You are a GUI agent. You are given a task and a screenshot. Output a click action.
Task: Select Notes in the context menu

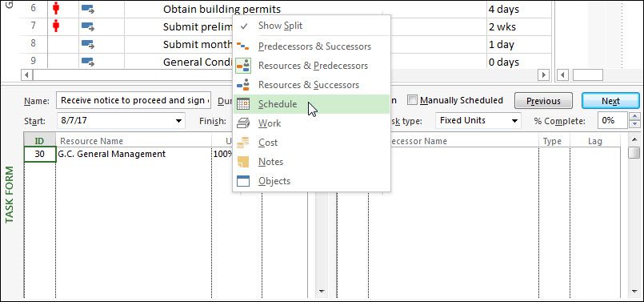311,162
